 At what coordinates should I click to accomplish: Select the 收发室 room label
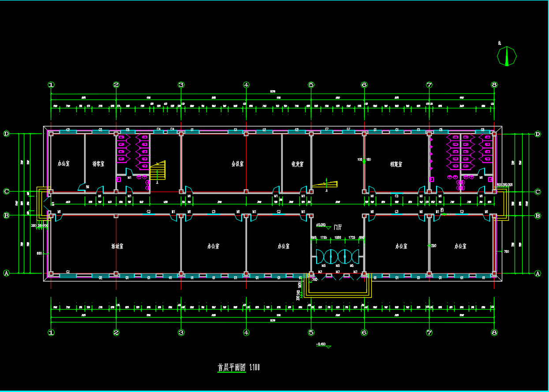[x=297, y=164]
